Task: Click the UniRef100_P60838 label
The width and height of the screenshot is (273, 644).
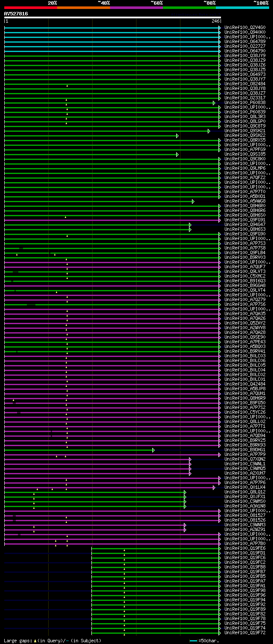Action: pyautogui.click(x=245, y=103)
